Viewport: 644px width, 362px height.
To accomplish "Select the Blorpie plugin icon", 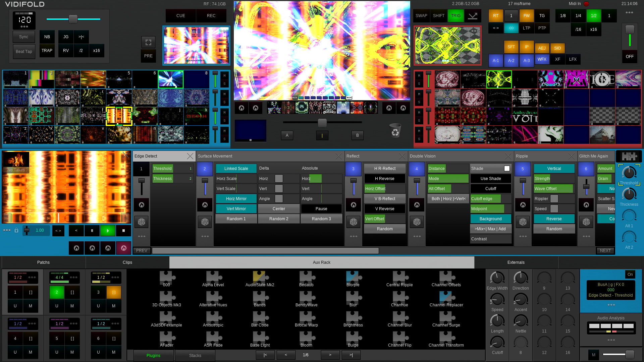I will click(x=353, y=277).
